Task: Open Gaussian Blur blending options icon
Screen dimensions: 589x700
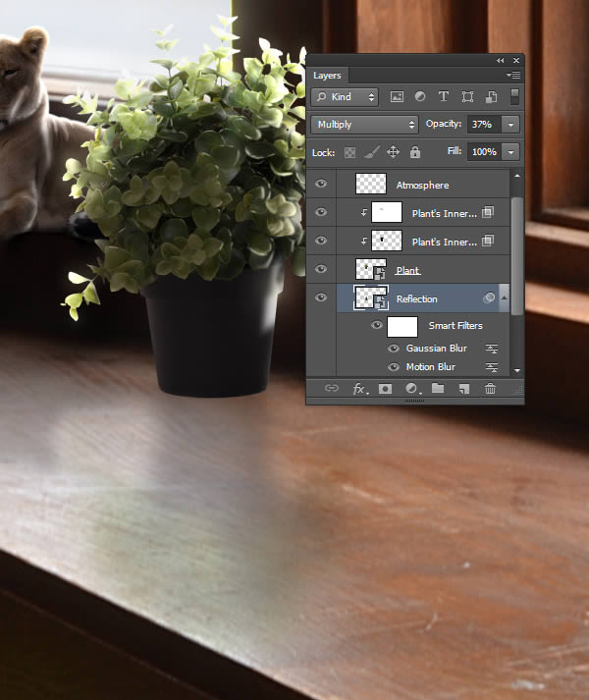Action: point(492,349)
